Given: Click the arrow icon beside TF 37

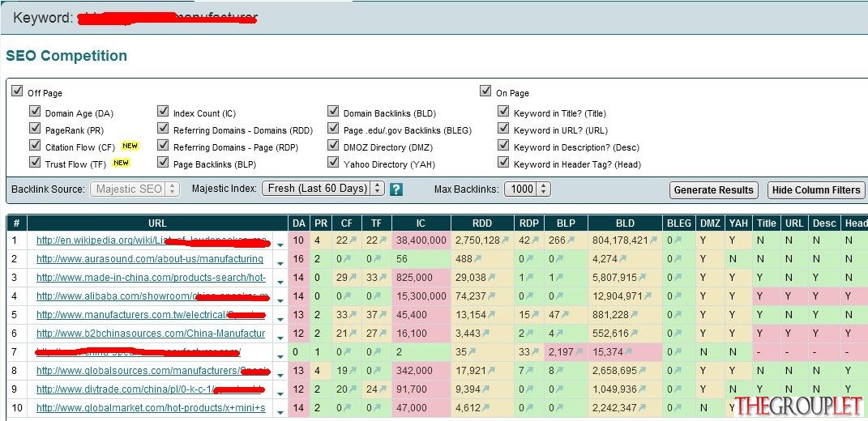Looking at the screenshot, I should 382,315.
